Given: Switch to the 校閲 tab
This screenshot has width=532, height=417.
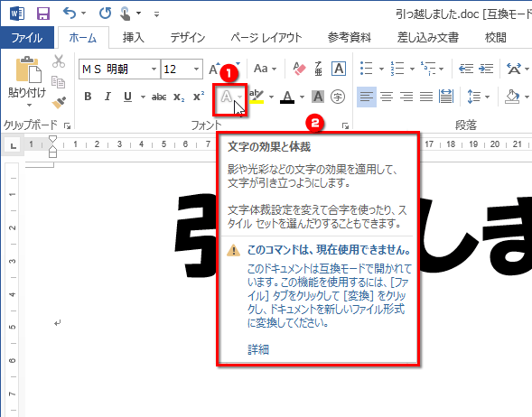Looking at the screenshot, I should (496, 37).
